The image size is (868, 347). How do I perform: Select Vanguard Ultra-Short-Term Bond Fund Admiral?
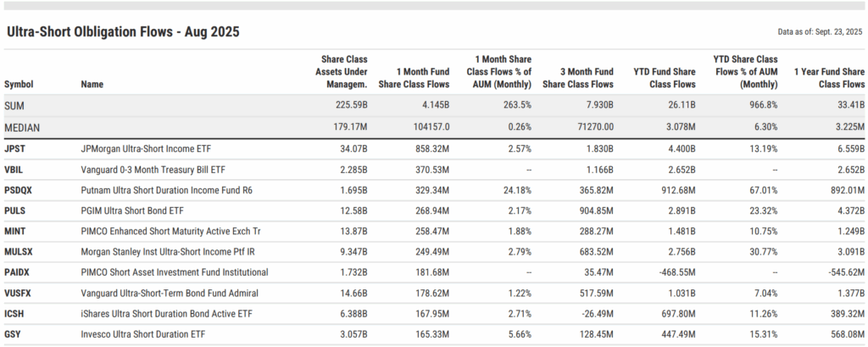tap(170, 293)
